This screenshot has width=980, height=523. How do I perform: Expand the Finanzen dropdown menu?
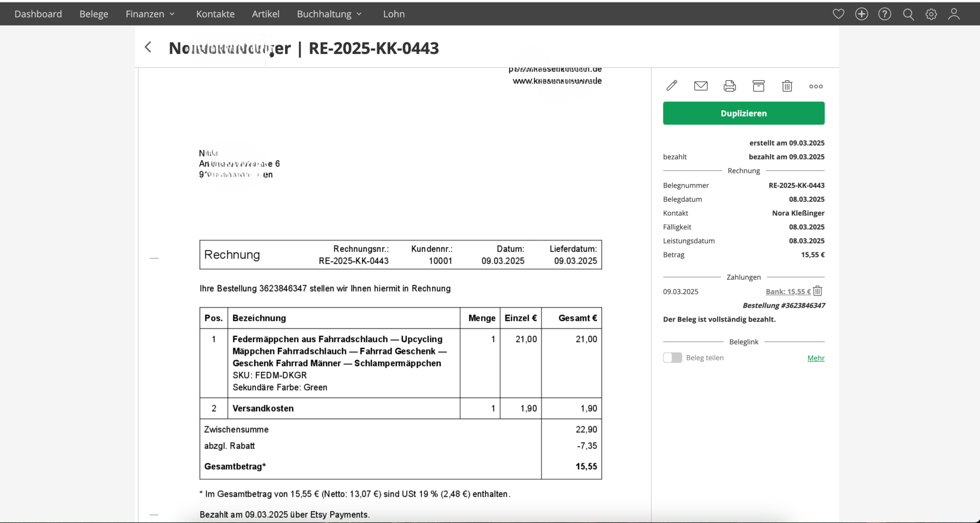point(150,14)
